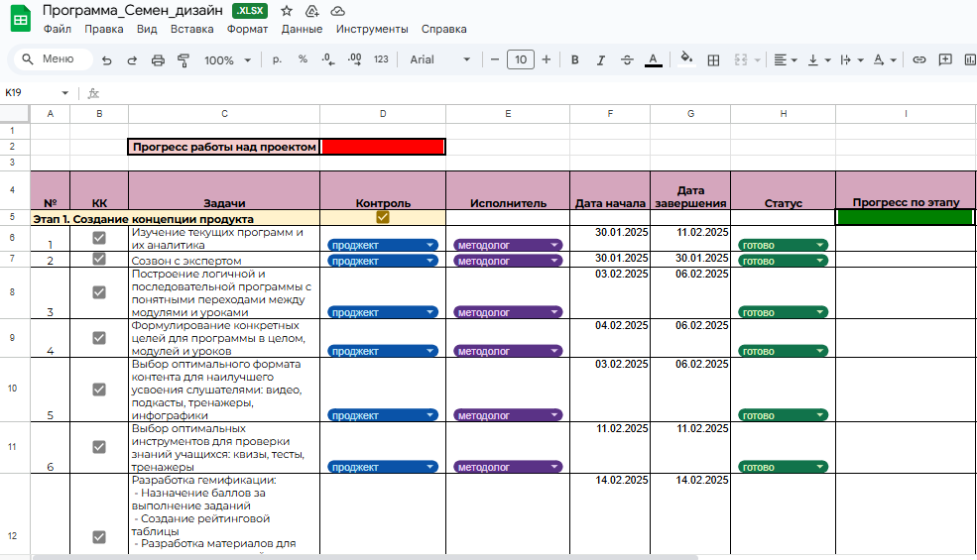Click the horizontal scrollbar
The image size is (977, 560).
pyautogui.click(x=365, y=557)
